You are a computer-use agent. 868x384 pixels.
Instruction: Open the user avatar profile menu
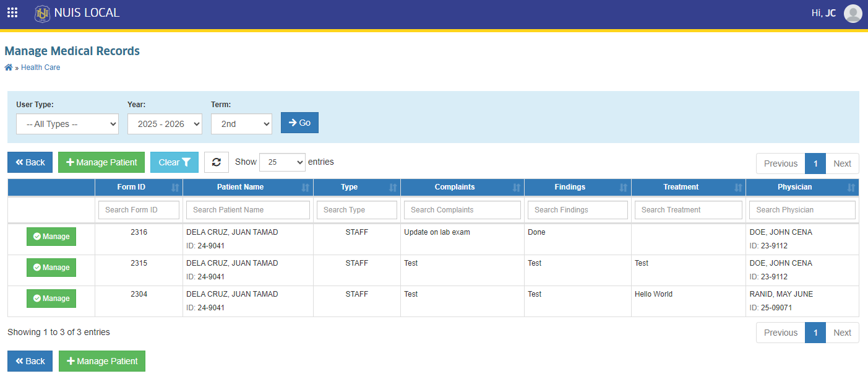click(x=853, y=13)
